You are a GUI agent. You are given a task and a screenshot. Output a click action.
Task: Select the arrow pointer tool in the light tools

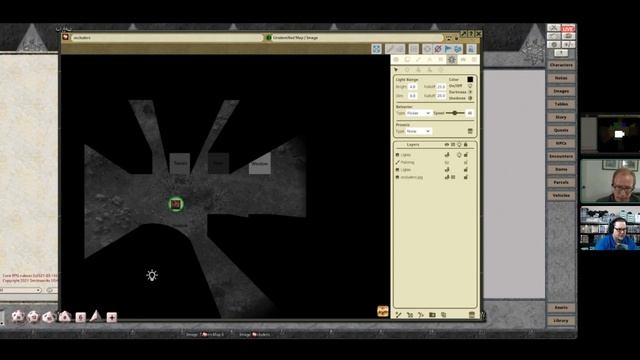click(x=396, y=70)
